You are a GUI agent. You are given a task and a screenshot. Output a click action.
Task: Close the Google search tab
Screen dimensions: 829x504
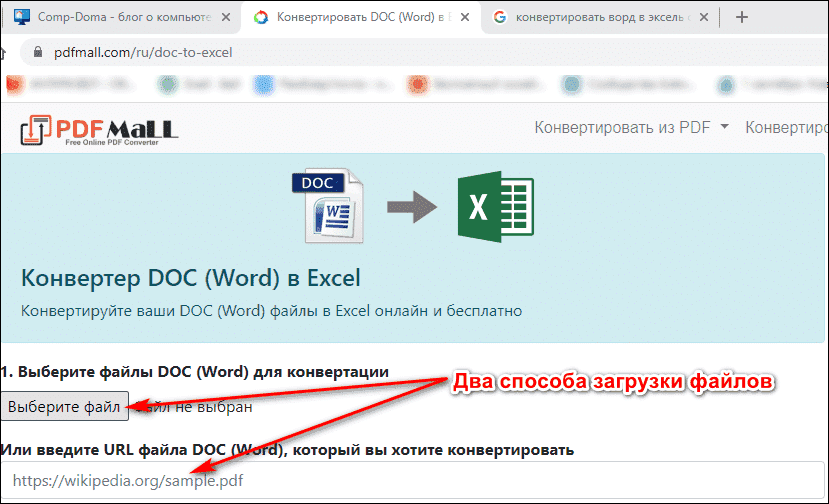point(704,17)
